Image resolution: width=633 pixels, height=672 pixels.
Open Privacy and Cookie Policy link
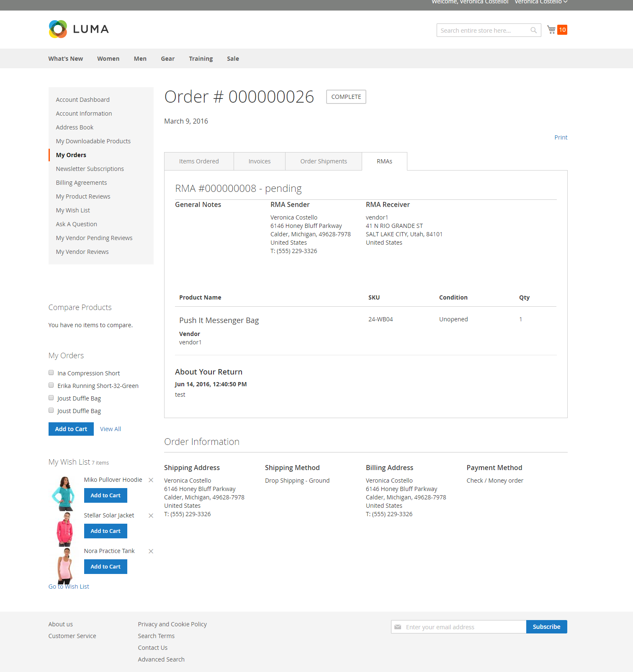coord(172,624)
